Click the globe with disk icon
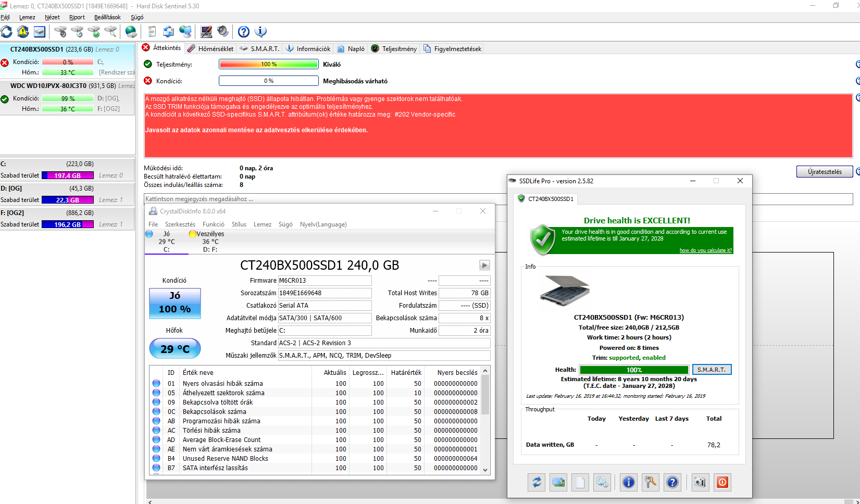 [131, 32]
